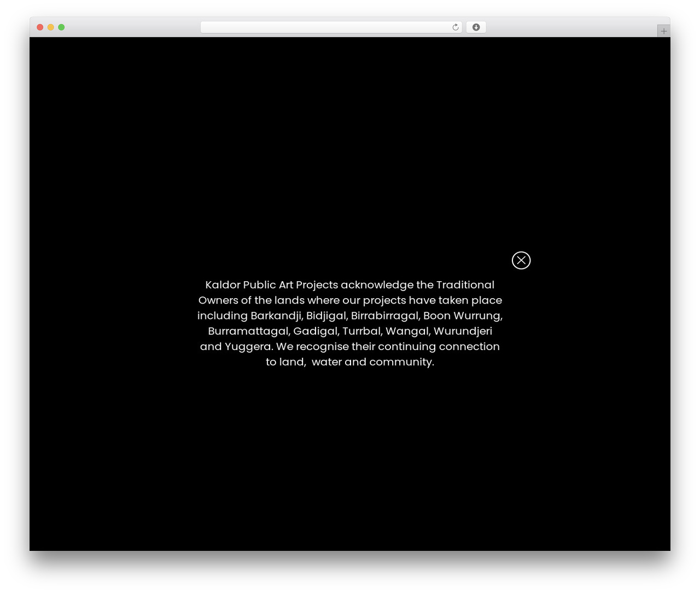This screenshot has height=593, width=700.
Task: Click the word "Yuggera" in the text
Action: [248, 347]
